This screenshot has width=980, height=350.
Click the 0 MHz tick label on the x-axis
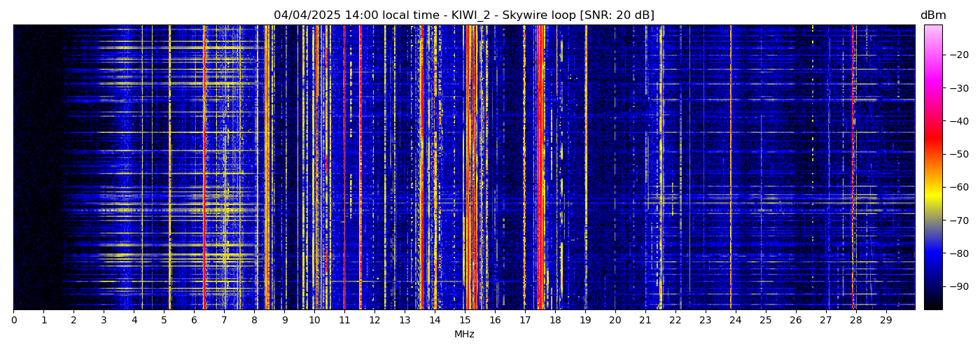(x=13, y=320)
